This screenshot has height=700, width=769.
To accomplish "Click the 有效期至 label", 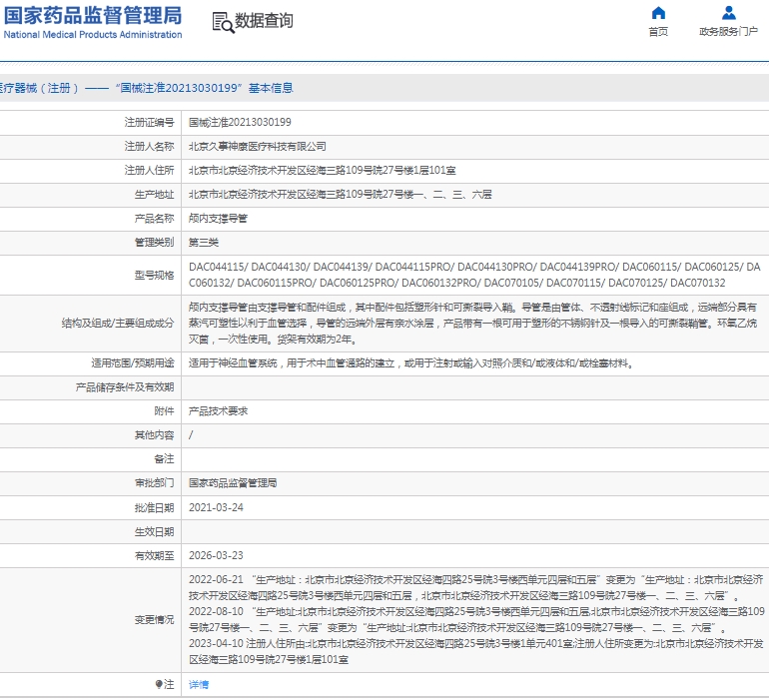I will tap(154, 555).
